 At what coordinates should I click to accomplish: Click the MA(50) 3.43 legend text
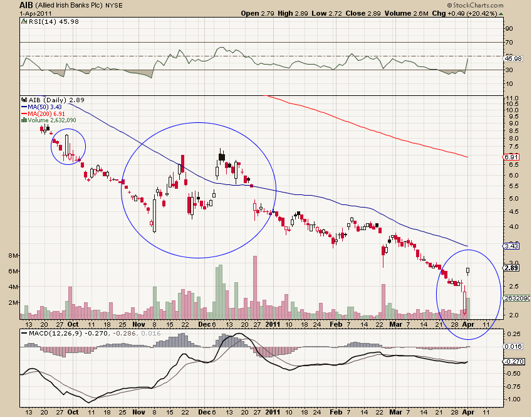click(x=44, y=107)
